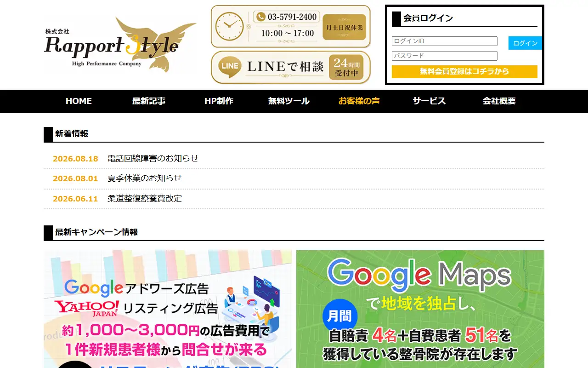
Task: Click 無料会員登録はコチラから button
Action: coord(464,72)
